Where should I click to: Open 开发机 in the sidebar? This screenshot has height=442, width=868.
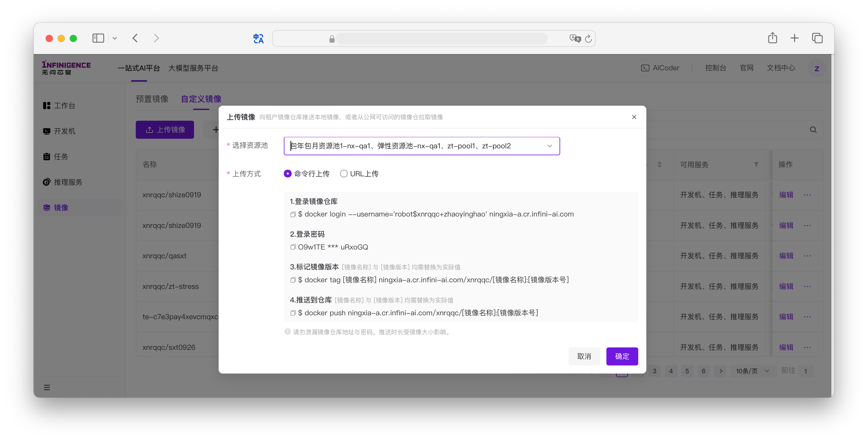[60, 131]
